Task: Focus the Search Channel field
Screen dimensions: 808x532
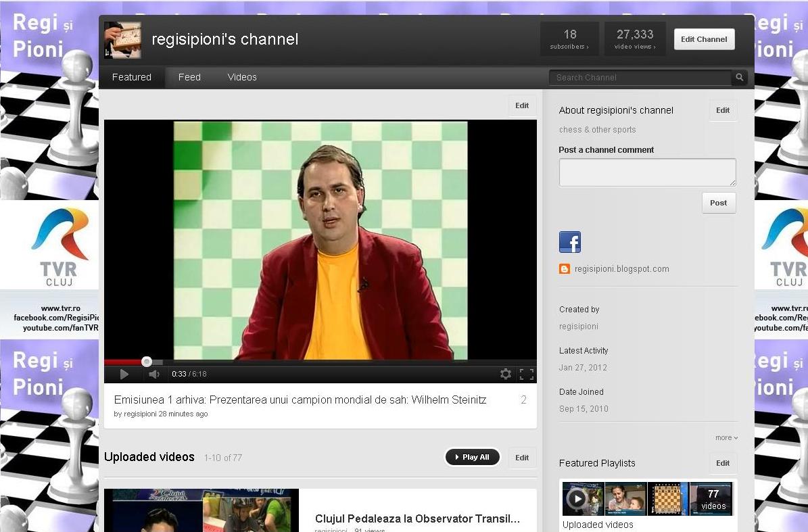Action: pyautogui.click(x=640, y=77)
